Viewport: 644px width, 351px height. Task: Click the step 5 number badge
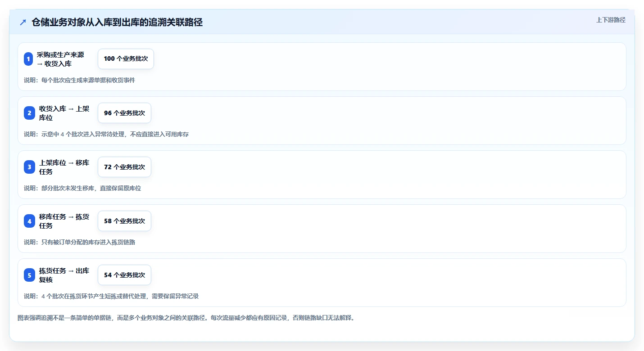[29, 275]
